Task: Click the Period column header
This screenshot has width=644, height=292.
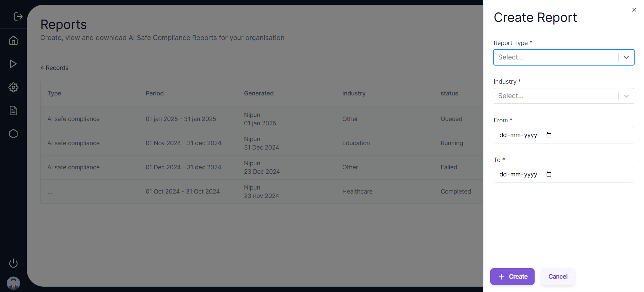Action: click(155, 93)
